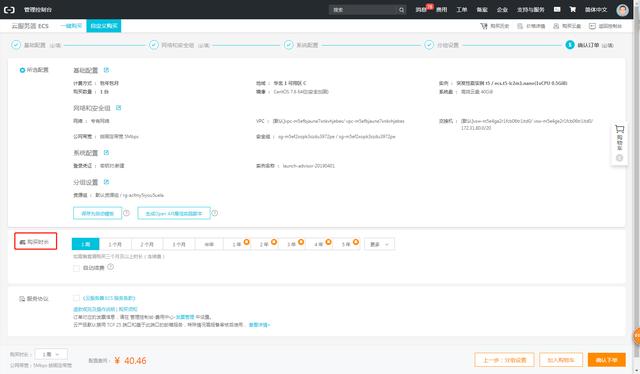Open the 简体中文 language selector
The height and width of the screenshot is (374, 640).
click(x=596, y=10)
